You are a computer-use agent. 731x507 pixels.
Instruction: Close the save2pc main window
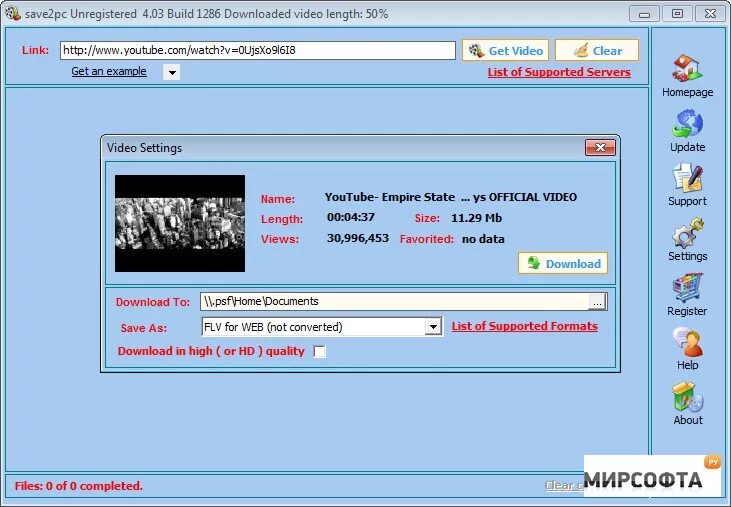[710, 14]
